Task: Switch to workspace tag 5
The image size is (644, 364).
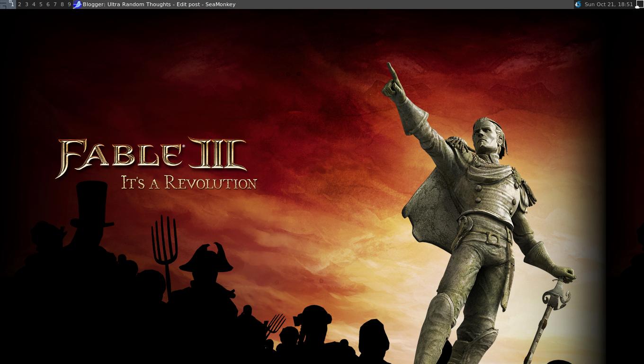Action: [41, 4]
